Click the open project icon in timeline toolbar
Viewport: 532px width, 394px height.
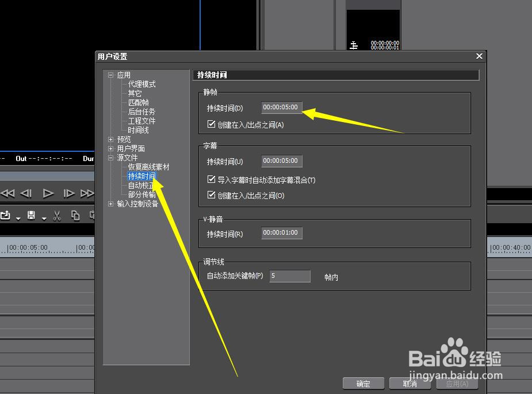[5, 215]
